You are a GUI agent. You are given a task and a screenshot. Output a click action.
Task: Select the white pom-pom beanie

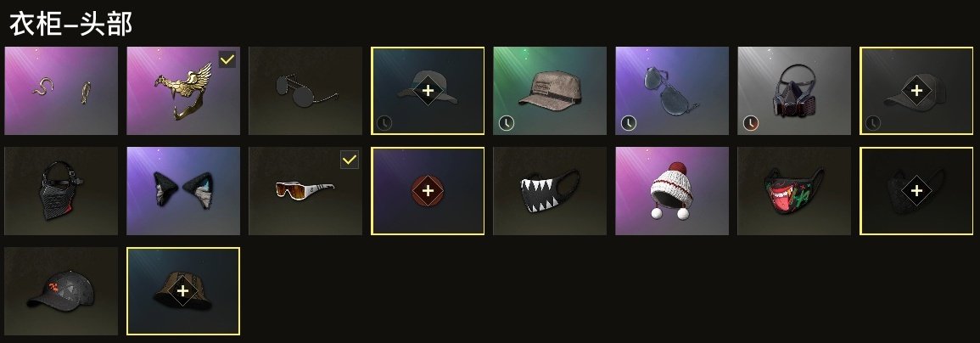point(672,191)
